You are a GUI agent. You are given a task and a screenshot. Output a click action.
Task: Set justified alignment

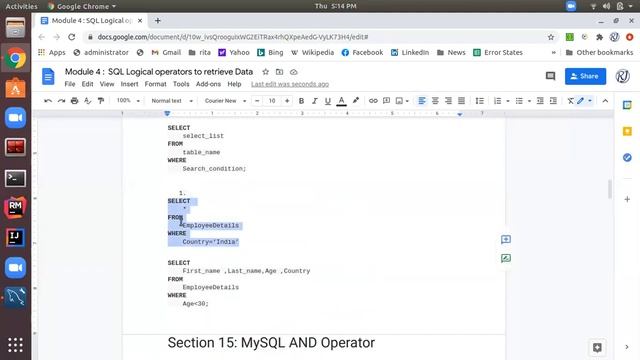pos(461,101)
